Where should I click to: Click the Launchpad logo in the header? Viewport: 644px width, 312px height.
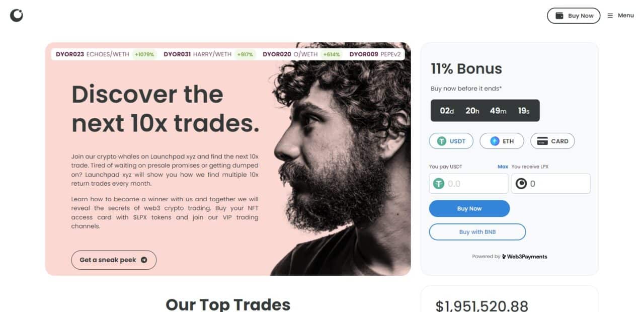tap(17, 16)
